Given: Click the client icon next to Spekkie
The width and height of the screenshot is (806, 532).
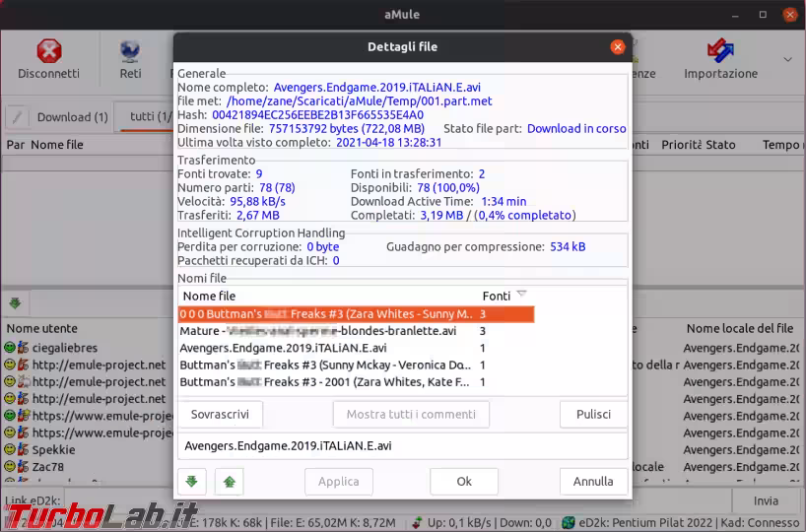Looking at the screenshot, I should click(23, 449).
